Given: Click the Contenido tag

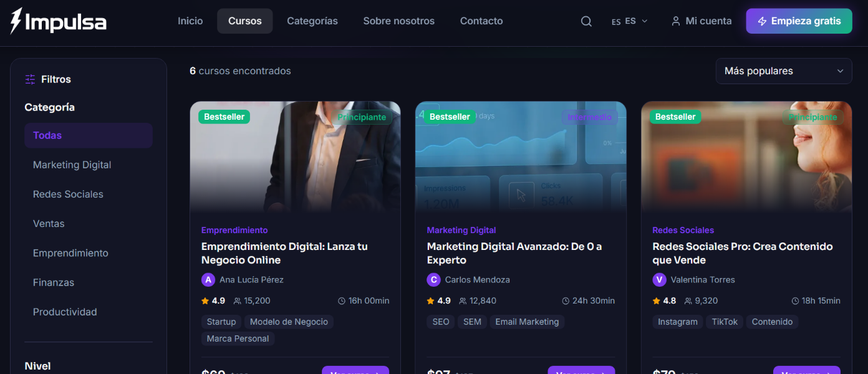Looking at the screenshot, I should pos(772,322).
